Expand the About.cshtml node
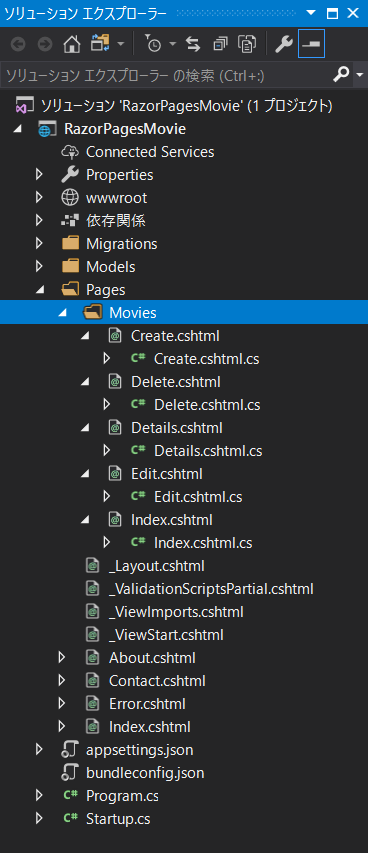Image resolution: width=368 pixels, height=853 pixels. (62, 658)
